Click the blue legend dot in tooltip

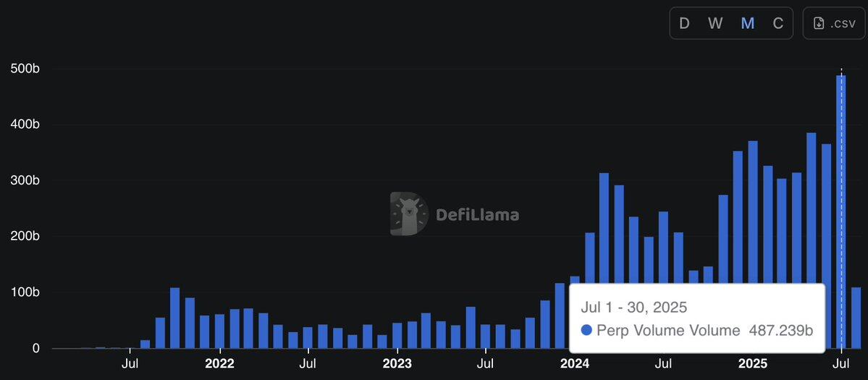[x=587, y=330]
